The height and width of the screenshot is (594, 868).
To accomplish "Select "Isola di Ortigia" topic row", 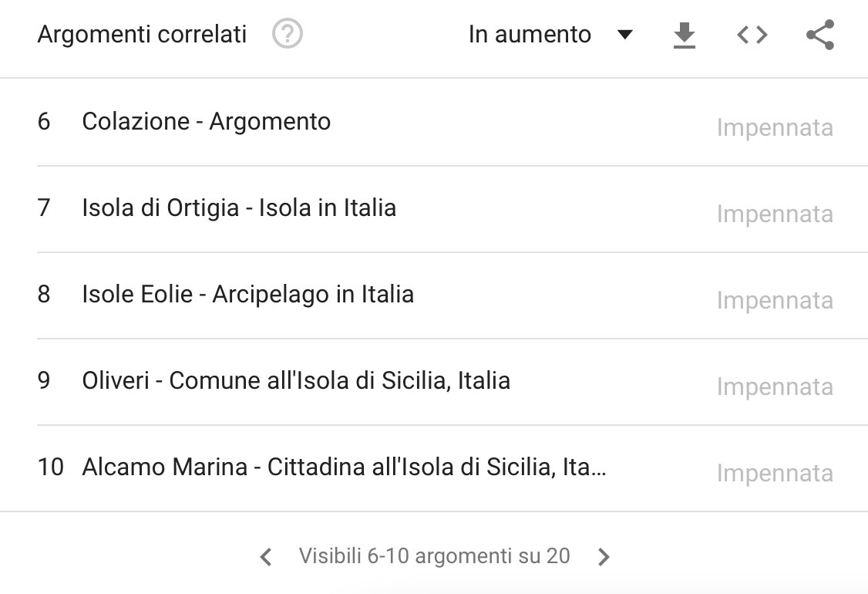I will point(239,208).
